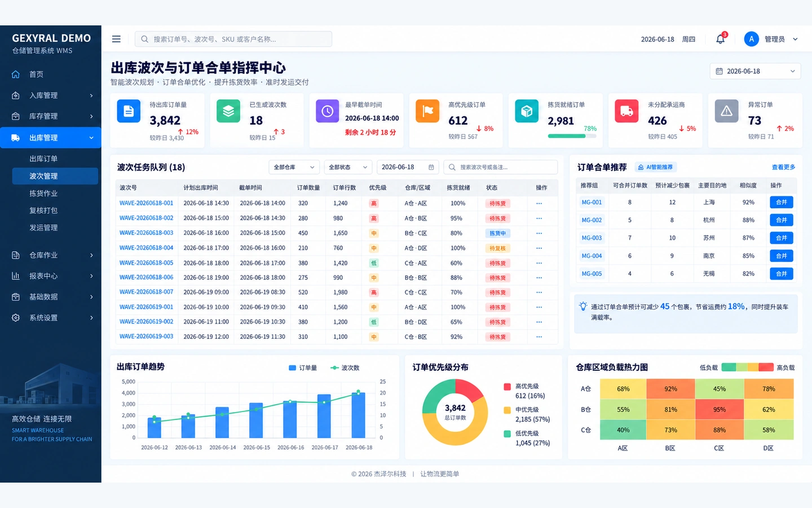Image resolution: width=812 pixels, height=508 pixels.
Task: Merge the MG-001 recommendation group
Action: (x=782, y=202)
